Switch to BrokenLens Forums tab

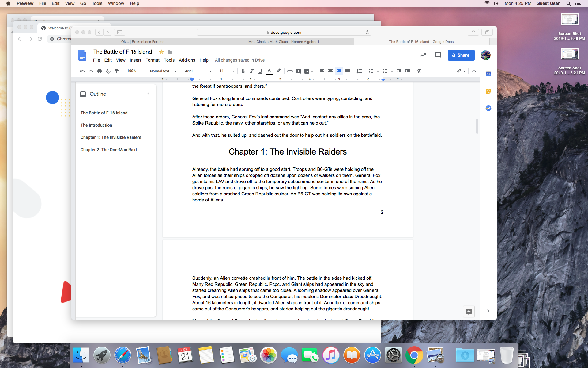pyautogui.click(x=143, y=42)
